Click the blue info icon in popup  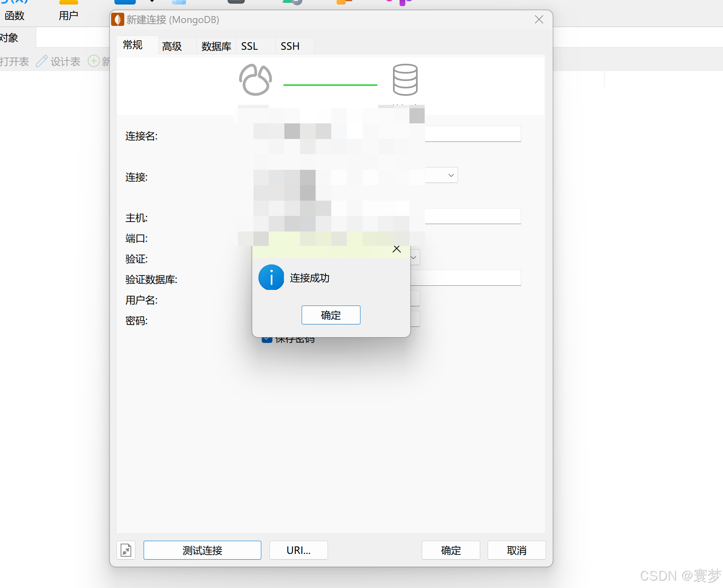(271, 278)
